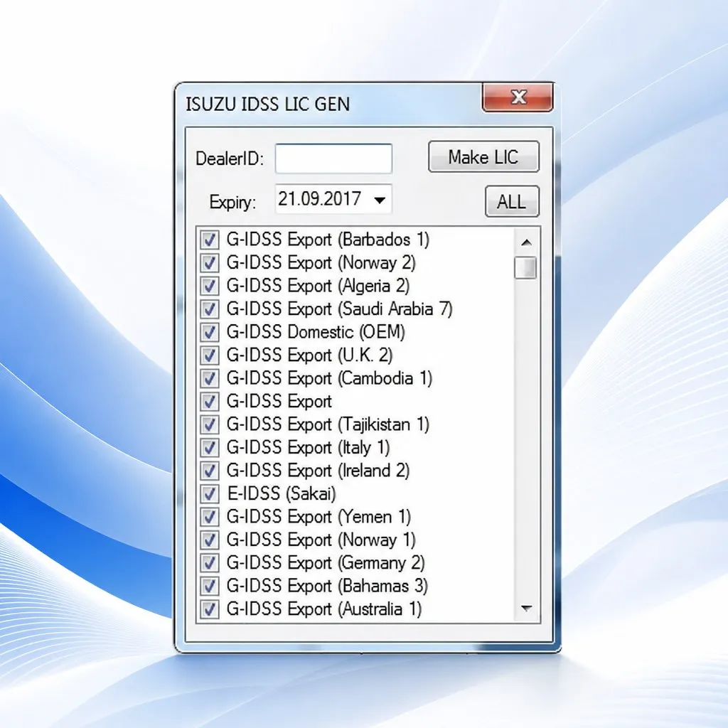
Task: Uncheck G-IDSS Export (Barbados 1) checkbox
Action: click(209, 240)
